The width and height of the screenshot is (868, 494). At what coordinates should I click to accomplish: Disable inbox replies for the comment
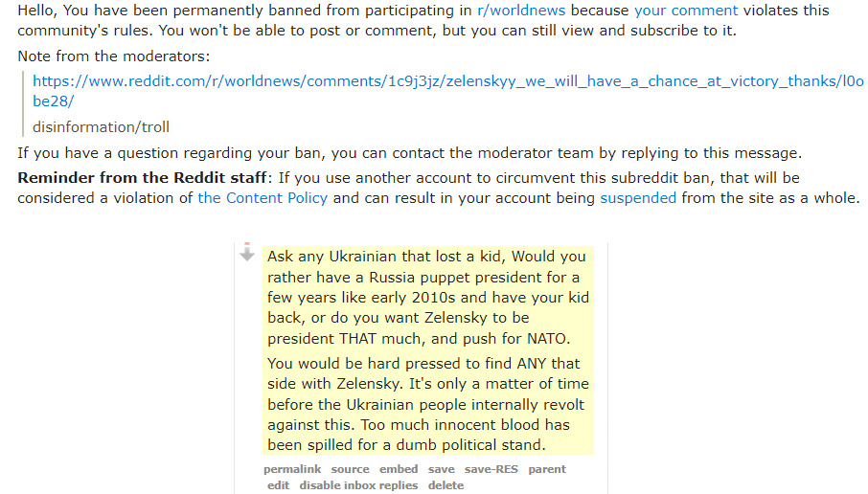pos(358,485)
